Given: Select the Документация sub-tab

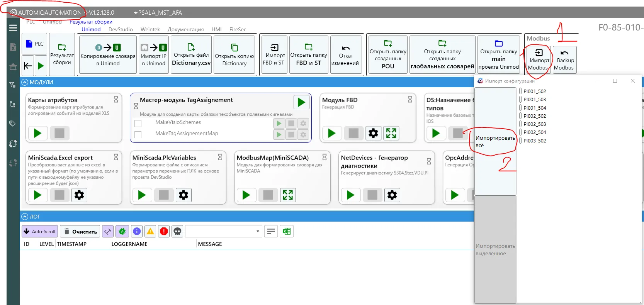Looking at the screenshot, I should (185, 29).
